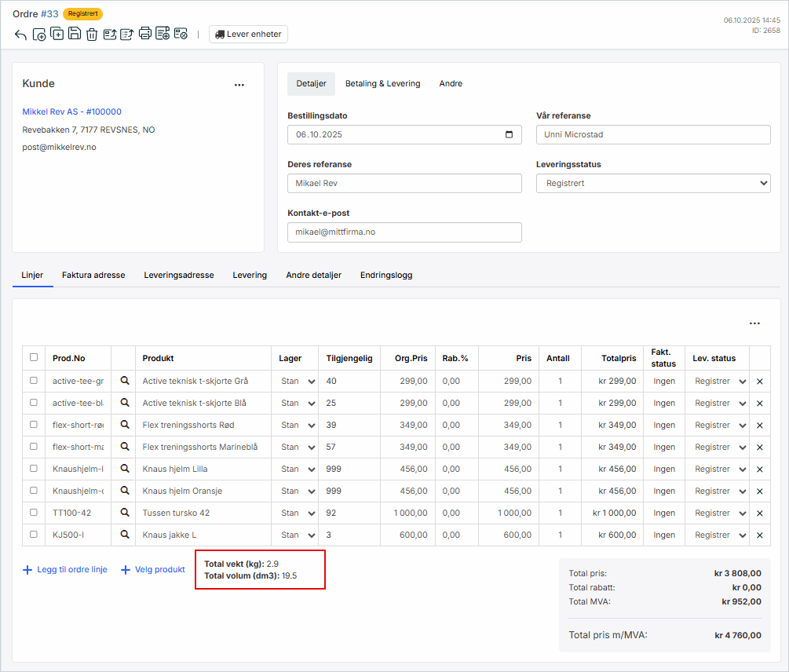Click the Kontakt-e-post input field
789x672 pixels.
404,232
